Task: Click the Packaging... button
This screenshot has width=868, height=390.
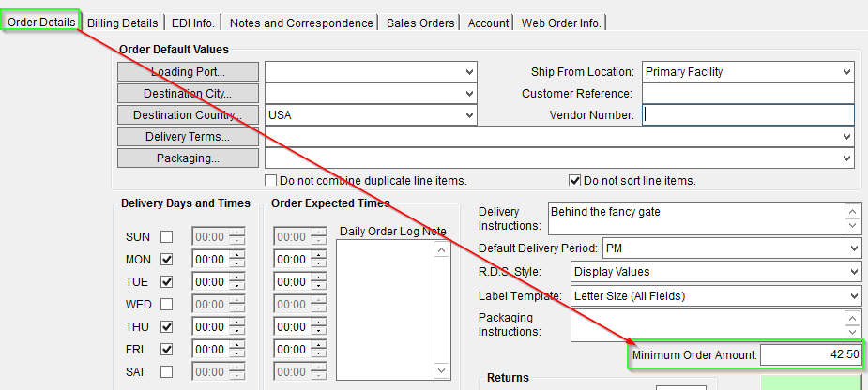Action: click(187, 158)
